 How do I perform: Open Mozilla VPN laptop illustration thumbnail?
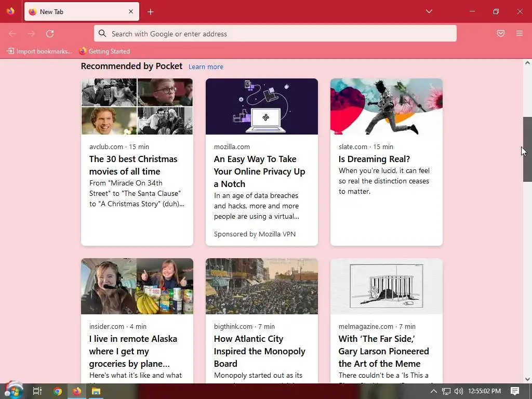pyautogui.click(x=262, y=107)
